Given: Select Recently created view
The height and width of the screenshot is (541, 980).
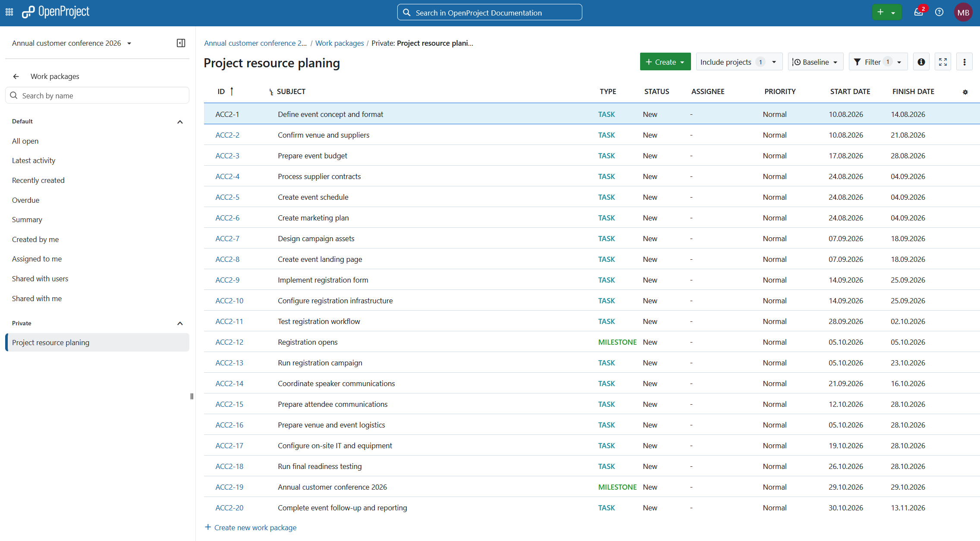Looking at the screenshot, I should click(38, 180).
